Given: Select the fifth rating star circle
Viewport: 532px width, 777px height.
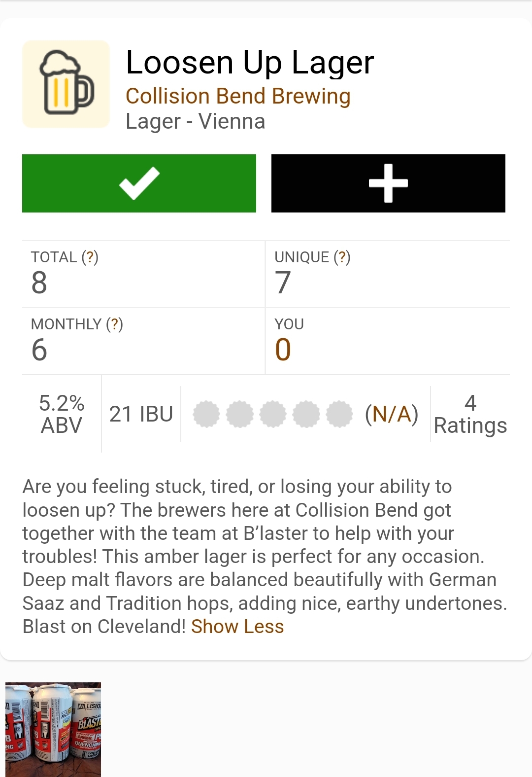Looking at the screenshot, I should (x=339, y=414).
